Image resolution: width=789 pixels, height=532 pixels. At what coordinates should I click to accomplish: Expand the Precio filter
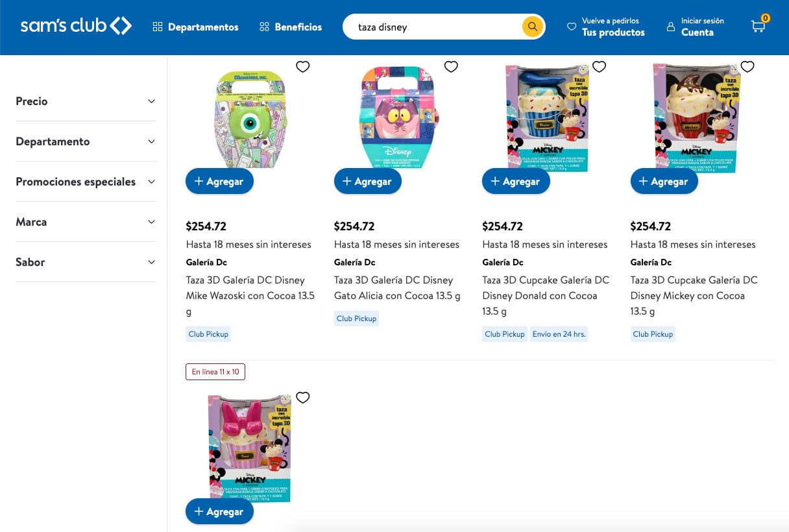click(86, 101)
